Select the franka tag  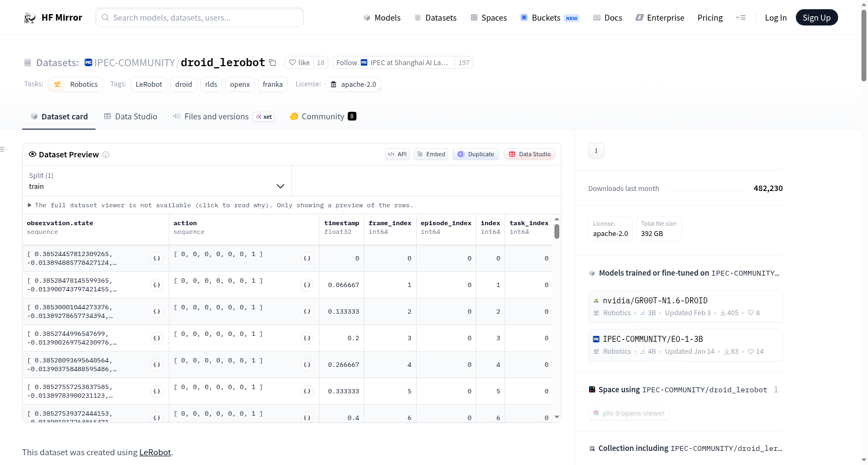[x=273, y=85]
